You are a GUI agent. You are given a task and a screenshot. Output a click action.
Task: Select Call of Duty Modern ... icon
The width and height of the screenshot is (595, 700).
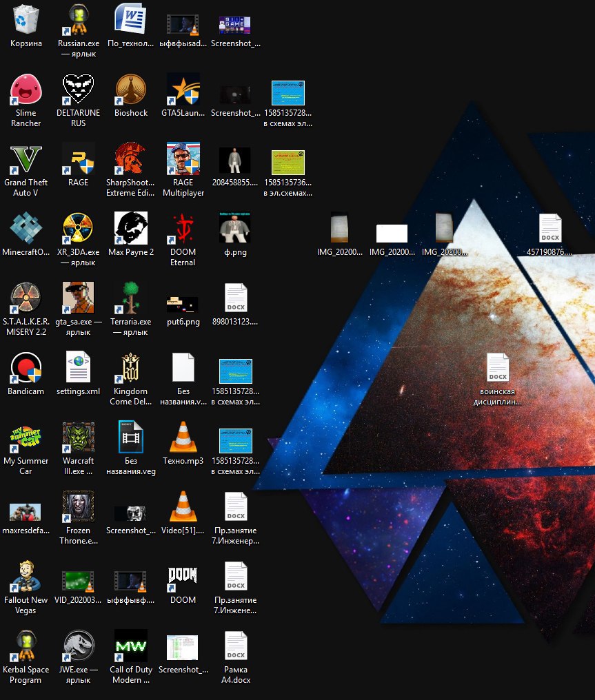point(130,646)
